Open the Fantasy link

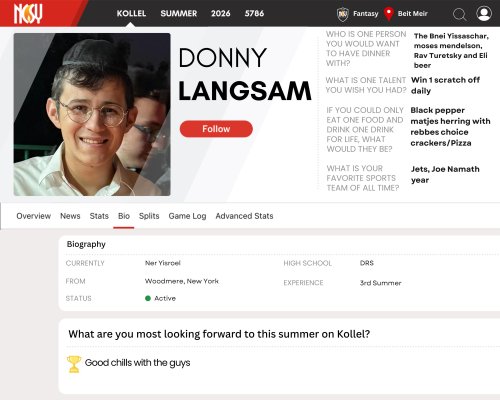(x=366, y=14)
